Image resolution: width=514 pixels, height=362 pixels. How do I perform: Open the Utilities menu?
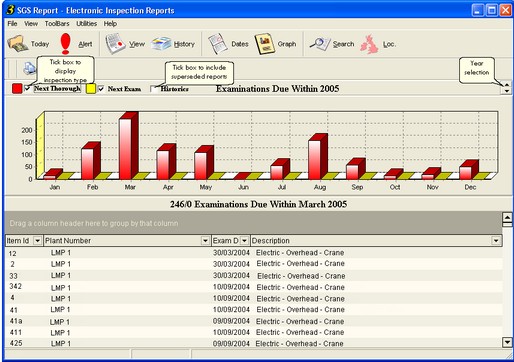pyautogui.click(x=87, y=24)
